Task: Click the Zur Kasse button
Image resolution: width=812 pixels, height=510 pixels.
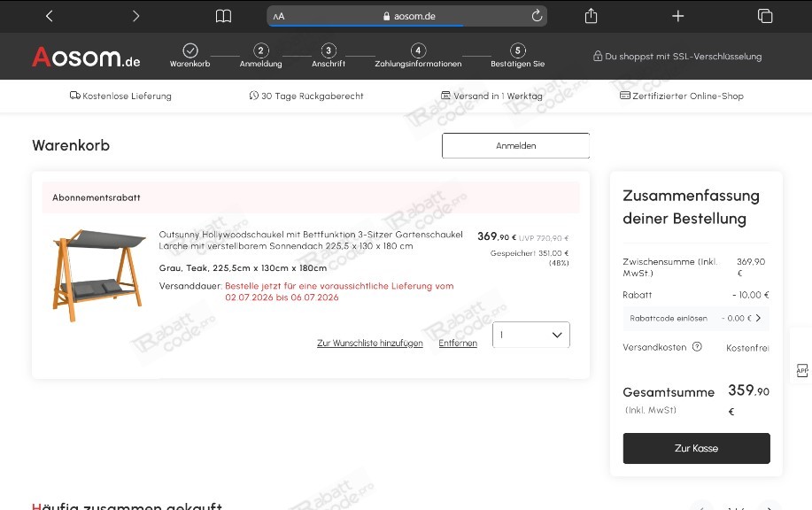Action: click(697, 448)
